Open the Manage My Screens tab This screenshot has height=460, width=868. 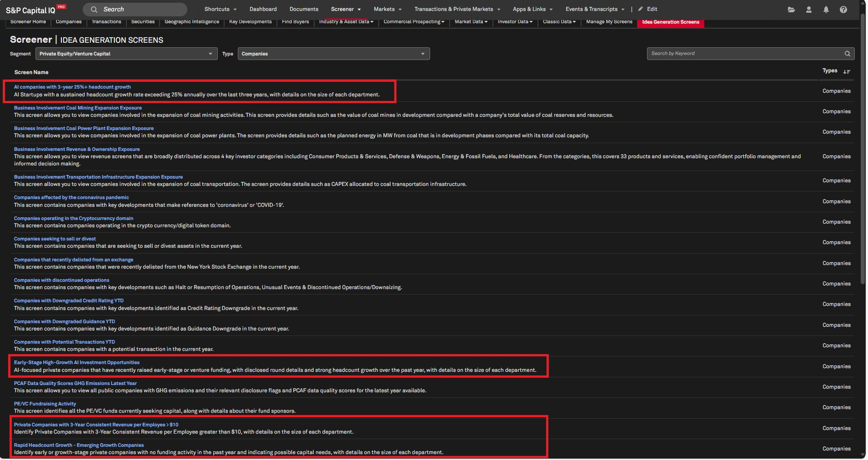coord(609,22)
